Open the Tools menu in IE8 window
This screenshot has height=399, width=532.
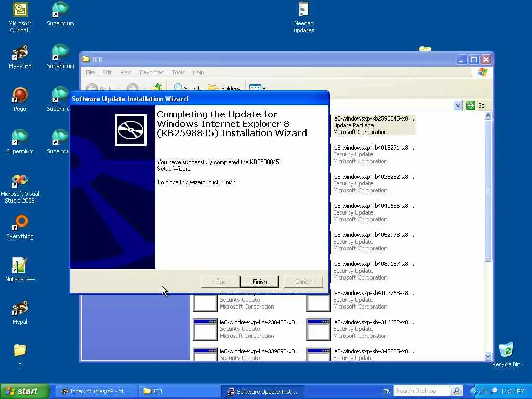(178, 72)
